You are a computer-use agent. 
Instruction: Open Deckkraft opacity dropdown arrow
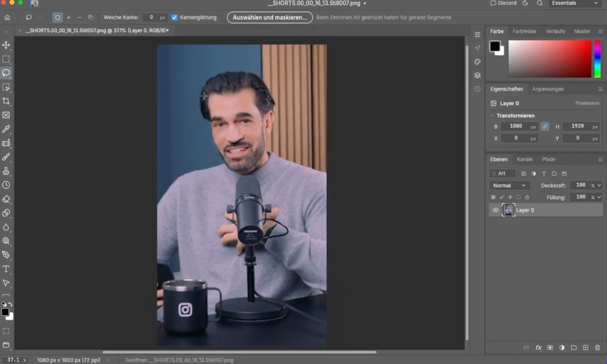(599, 185)
